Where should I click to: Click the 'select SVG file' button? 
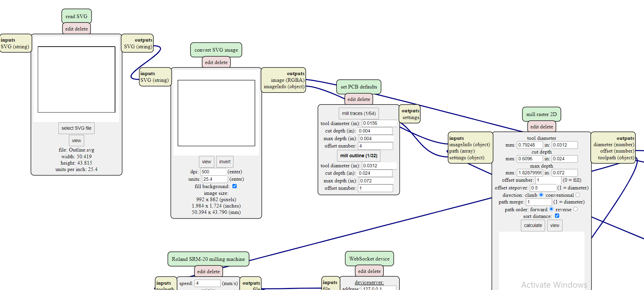tap(76, 128)
